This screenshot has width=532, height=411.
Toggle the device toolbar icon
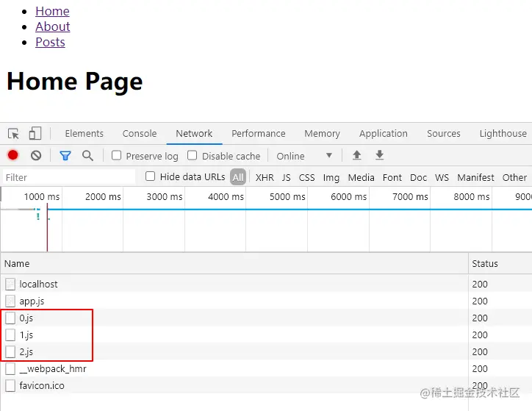35,133
